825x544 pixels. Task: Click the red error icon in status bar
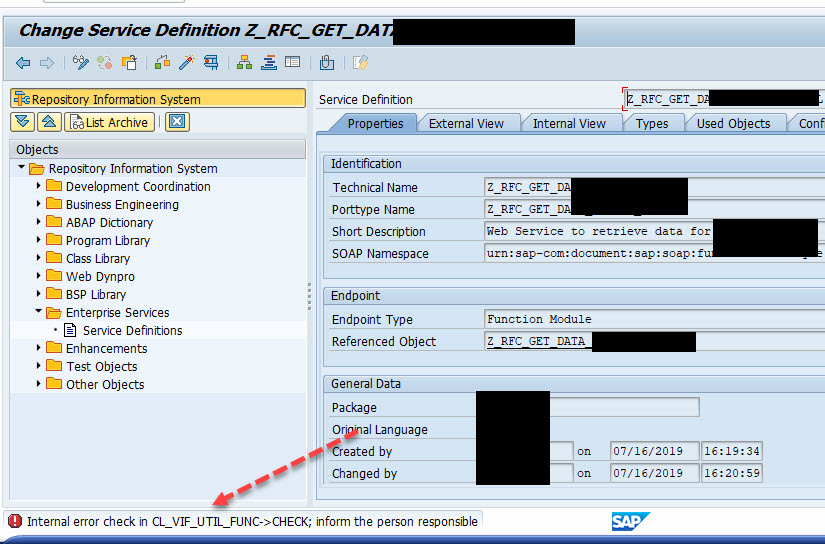pos(15,521)
